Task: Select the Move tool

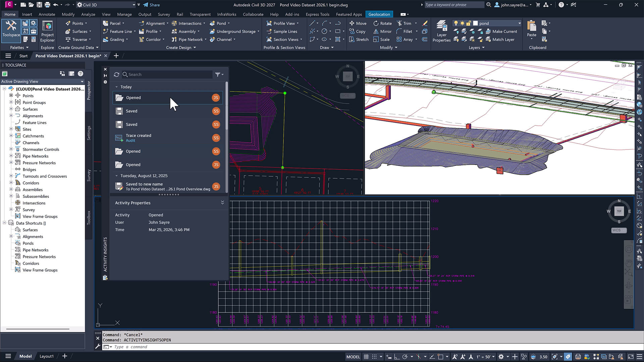Action: tap(358, 23)
